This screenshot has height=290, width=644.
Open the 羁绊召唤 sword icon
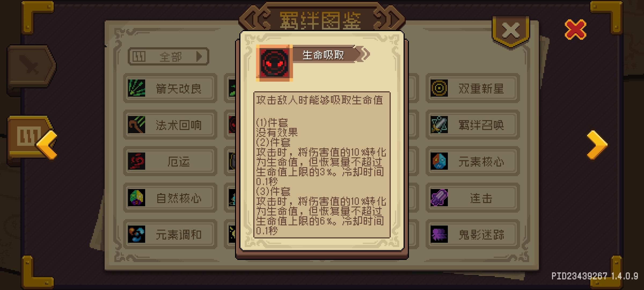[x=439, y=125]
